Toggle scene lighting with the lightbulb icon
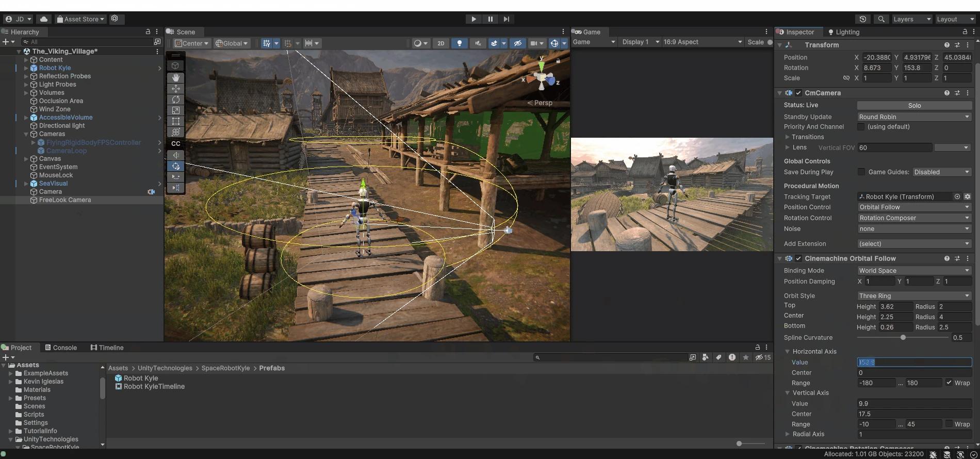The image size is (980, 459). tap(459, 43)
